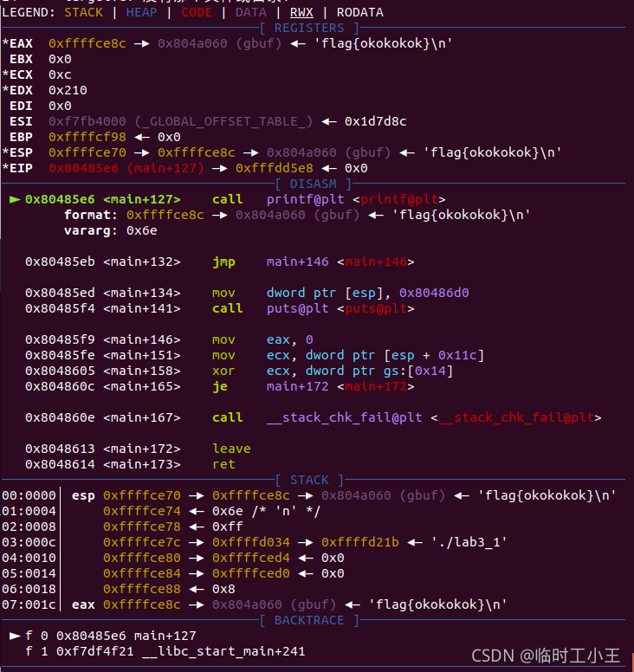Click the mov eax, 0 instruction
Screen dimensions: 634x672
pos(262,339)
